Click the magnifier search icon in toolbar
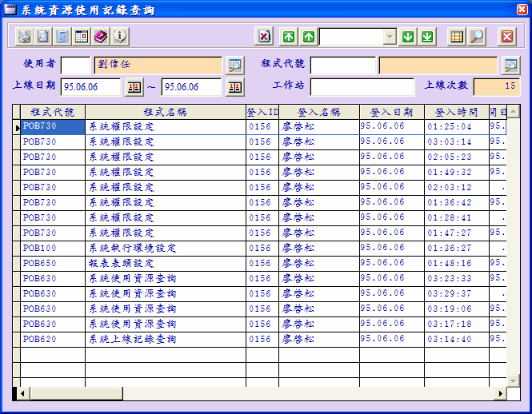 (476, 37)
